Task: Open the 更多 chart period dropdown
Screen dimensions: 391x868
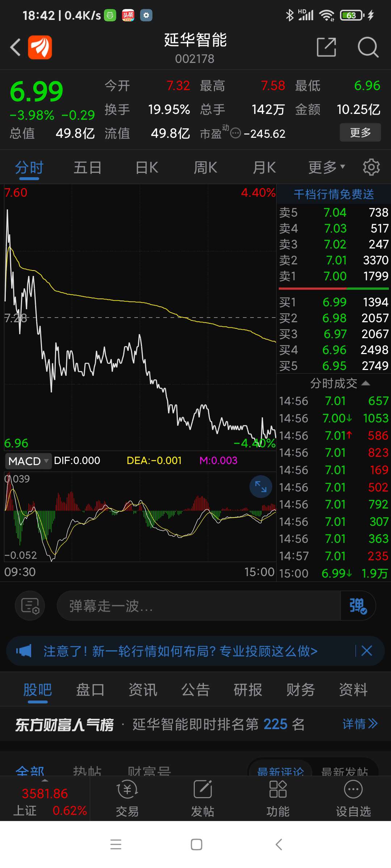Action: click(x=327, y=168)
